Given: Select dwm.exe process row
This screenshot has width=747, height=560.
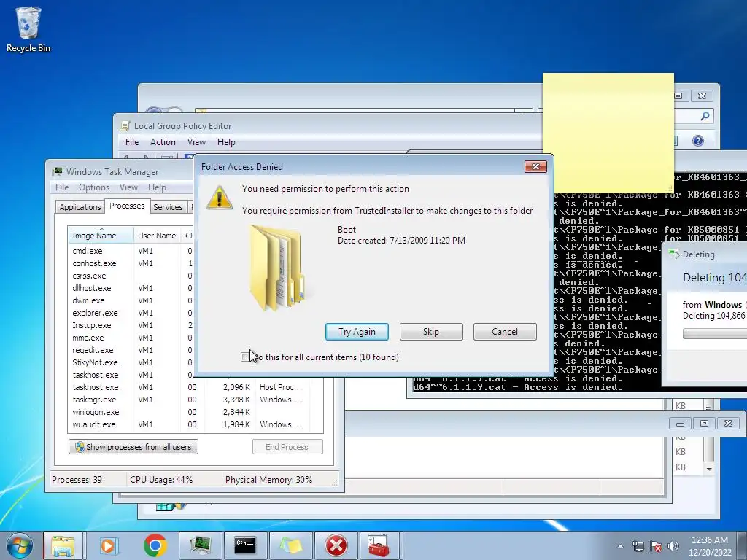Looking at the screenshot, I should pyautogui.click(x=131, y=300).
